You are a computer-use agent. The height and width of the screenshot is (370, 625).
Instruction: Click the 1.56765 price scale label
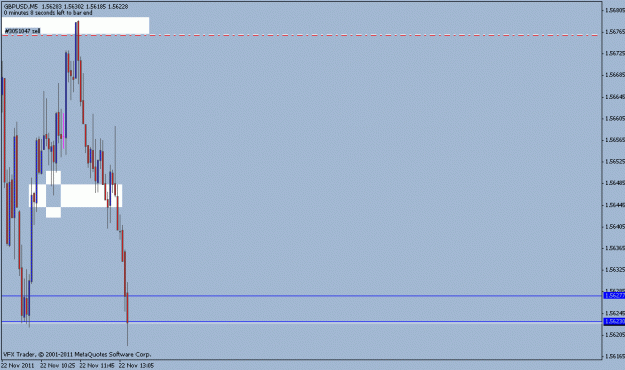pyautogui.click(x=615, y=31)
